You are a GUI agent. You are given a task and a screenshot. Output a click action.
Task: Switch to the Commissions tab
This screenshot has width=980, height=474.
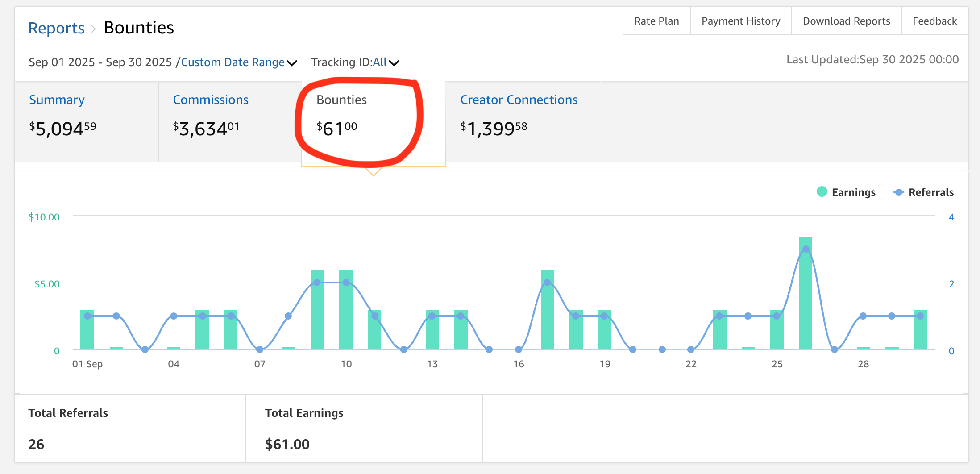pyautogui.click(x=211, y=100)
